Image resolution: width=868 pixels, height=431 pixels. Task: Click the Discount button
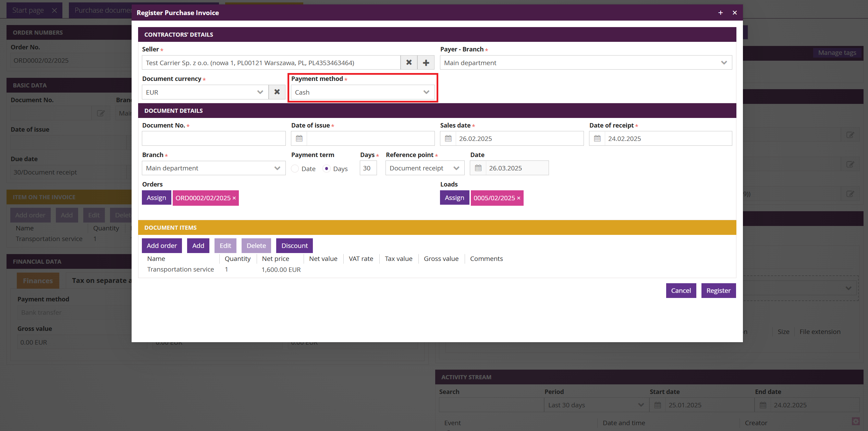point(294,246)
